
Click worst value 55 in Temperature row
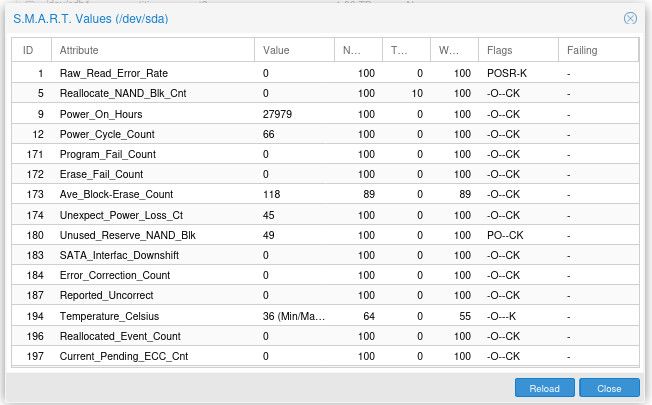pos(465,316)
